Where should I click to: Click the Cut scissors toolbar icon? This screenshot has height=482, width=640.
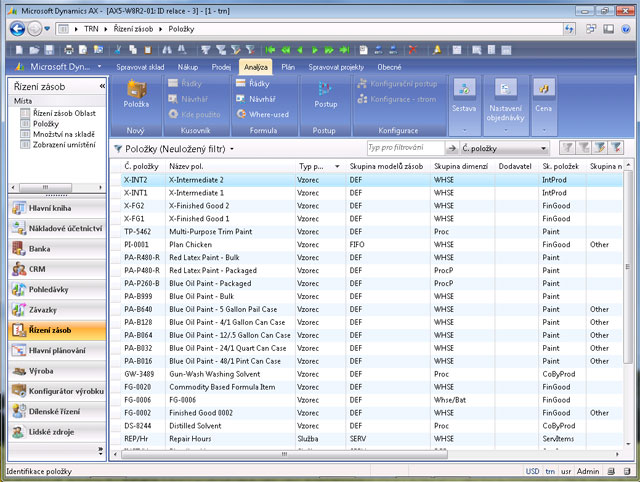tap(118, 50)
